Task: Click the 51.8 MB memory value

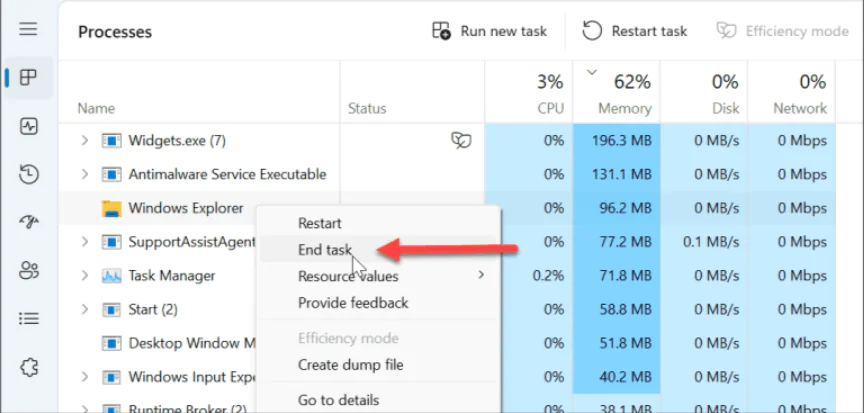Action: (x=625, y=343)
